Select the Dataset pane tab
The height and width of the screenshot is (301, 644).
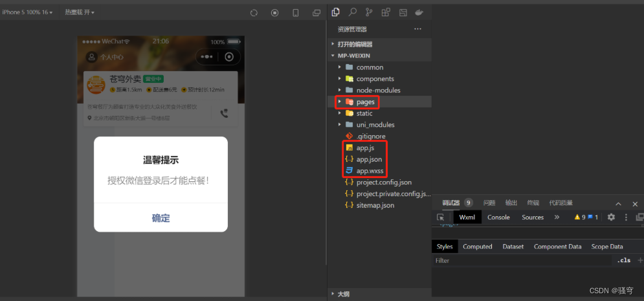click(x=513, y=247)
